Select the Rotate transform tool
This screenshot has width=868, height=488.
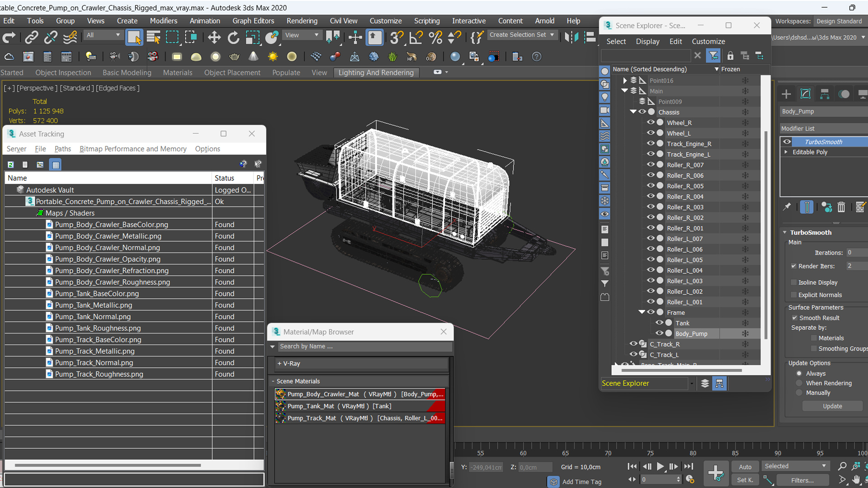tap(233, 38)
